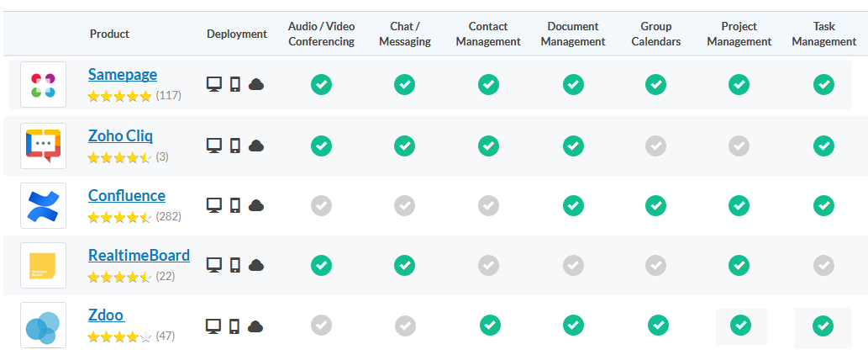
Task: Click RealtimeBoard review count (22)
Action: (165, 277)
